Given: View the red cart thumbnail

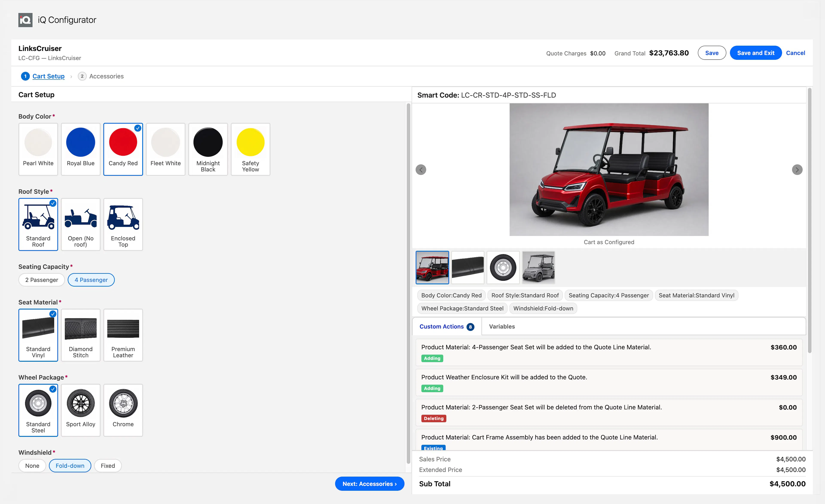Looking at the screenshot, I should coord(432,267).
